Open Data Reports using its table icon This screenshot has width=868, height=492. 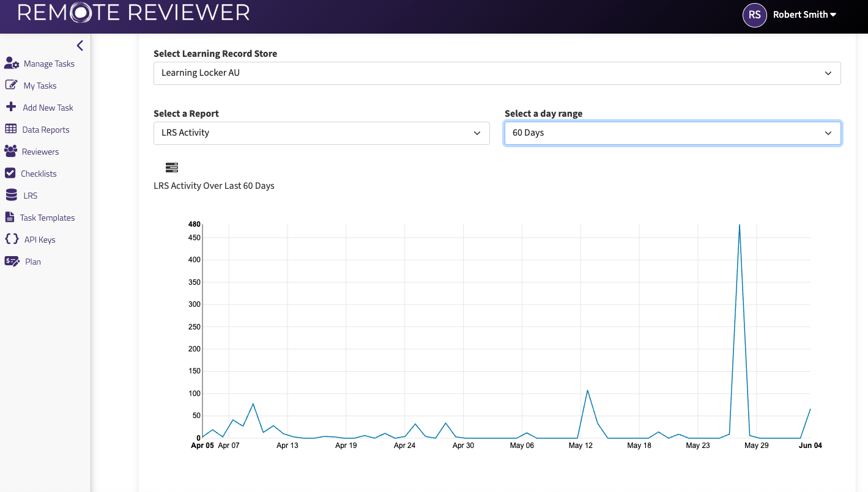[x=12, y=129]
